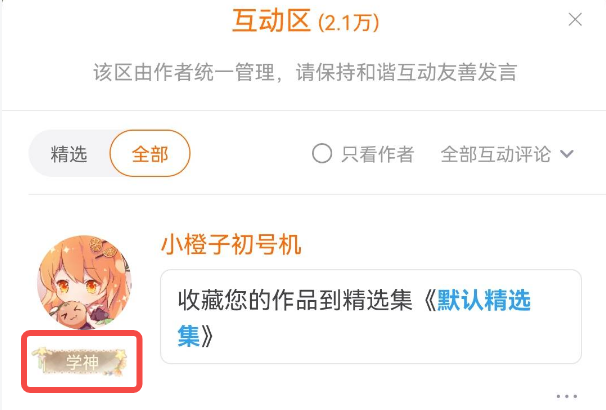This screenshot has width=606, height=410.
Task: Click the 收藏您的作品到精选集 comment bubble
Action: tap(371, 316)
